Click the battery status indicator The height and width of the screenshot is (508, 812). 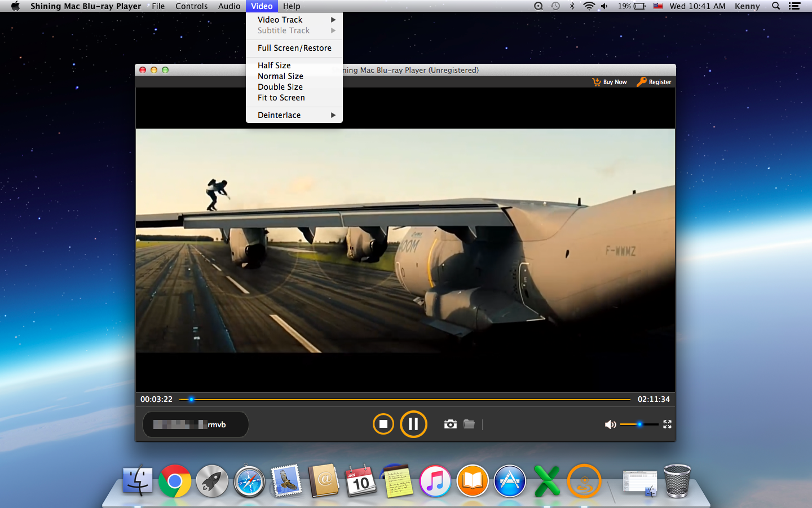pos(632,6)
